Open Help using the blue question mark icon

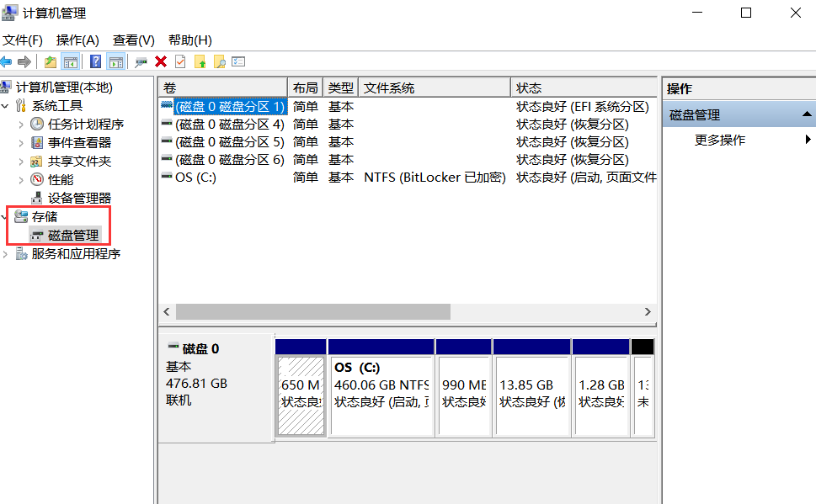(x=95, y=61)
